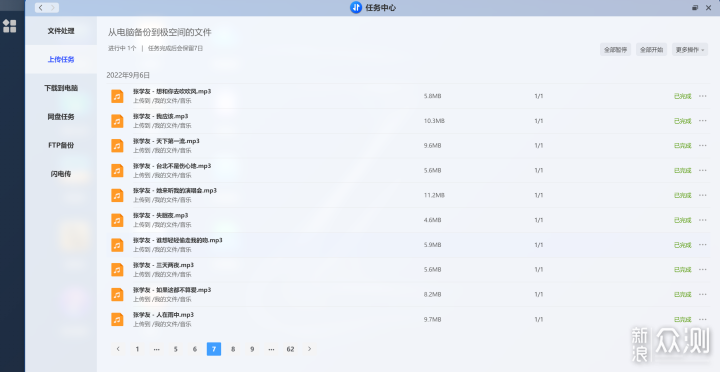
Task: Open the three-dot menu for 谁想轻轻偷走我的吻.mp3
Action: [x=703, y=245]
